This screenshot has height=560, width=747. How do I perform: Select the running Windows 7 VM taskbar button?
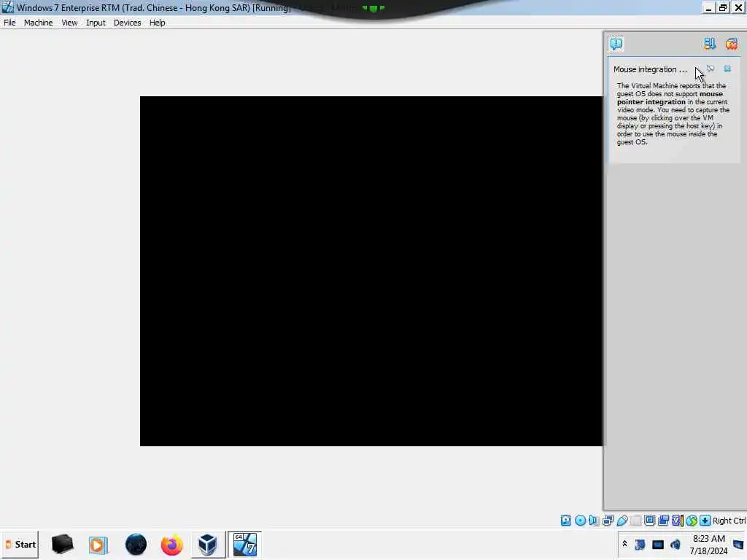coord(245,544)
